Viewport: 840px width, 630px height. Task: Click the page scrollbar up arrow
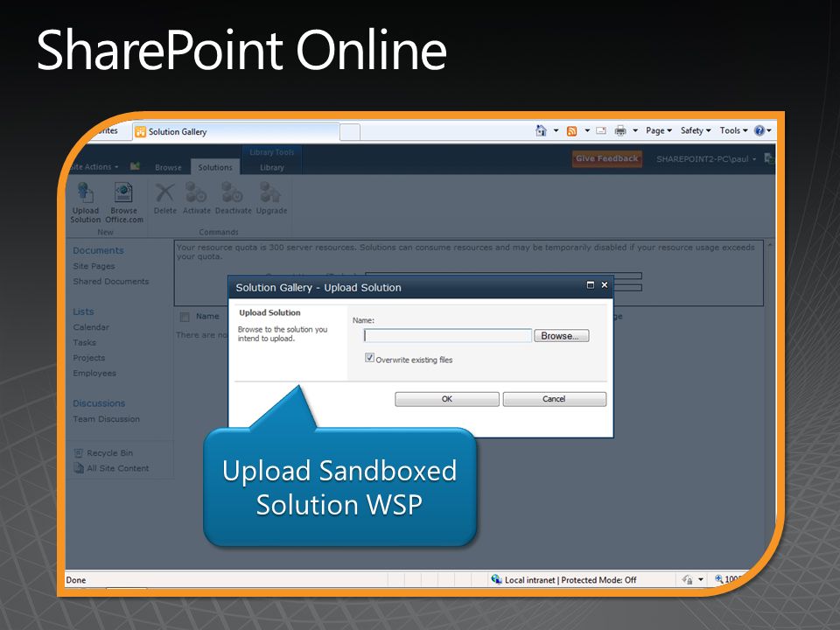pyautogui.click(x=770, y=245)
